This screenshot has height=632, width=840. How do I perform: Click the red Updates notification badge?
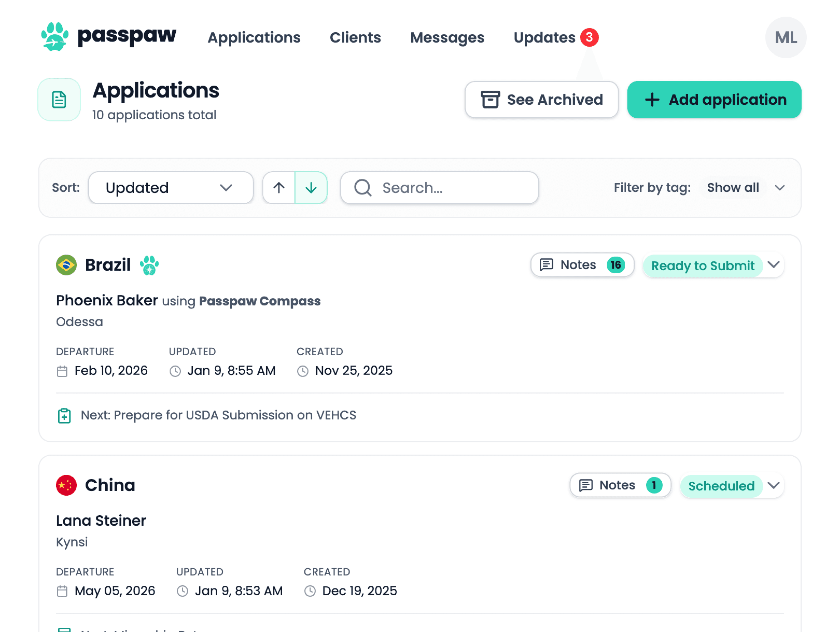(x=589, y=37)
